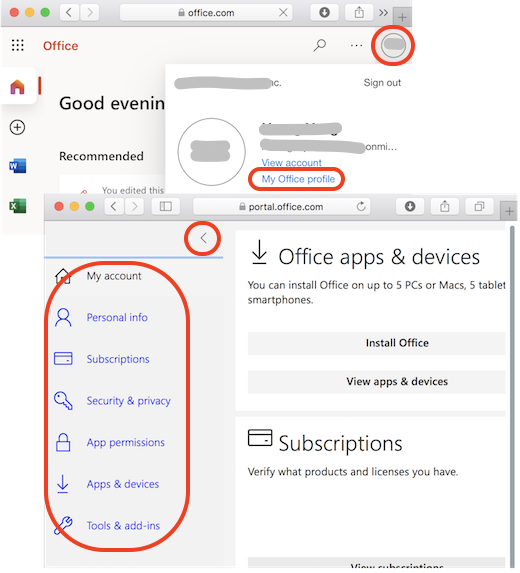
Task: Show the tab overview in the portal window
Action: (x=479, y=207)
